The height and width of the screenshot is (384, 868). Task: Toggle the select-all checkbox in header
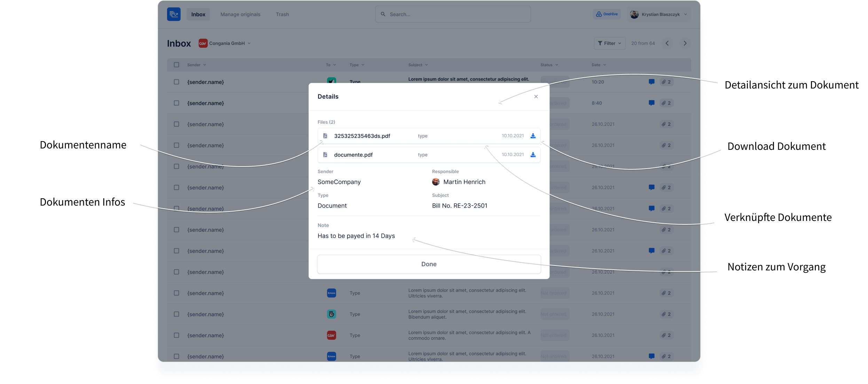(176, 65)
